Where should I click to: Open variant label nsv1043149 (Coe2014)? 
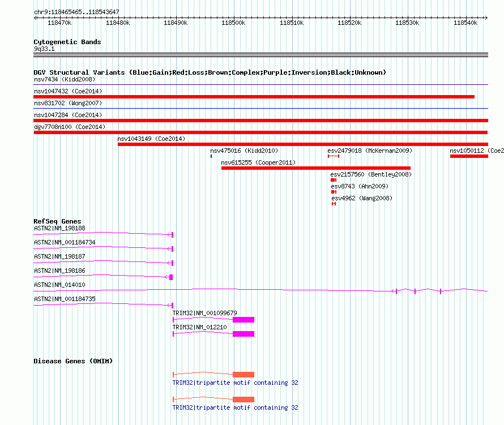[151, 139]
